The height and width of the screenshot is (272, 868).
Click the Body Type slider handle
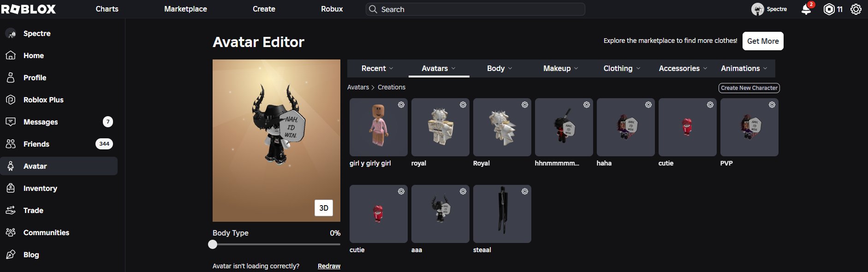(x=213, y=244)
